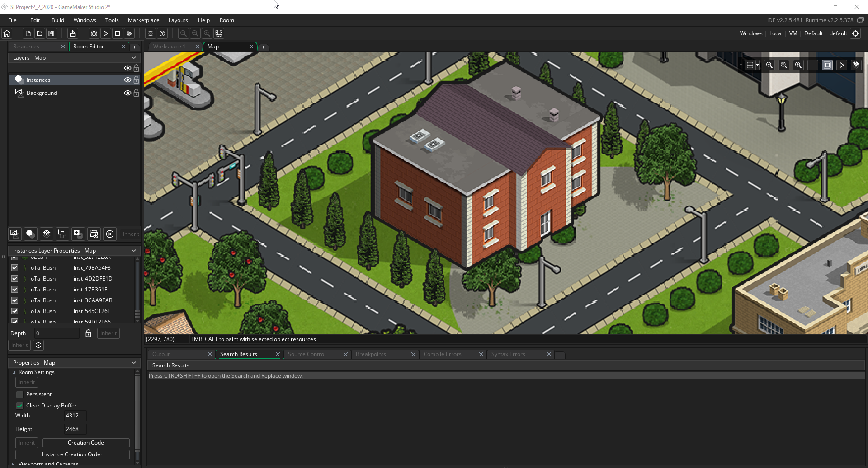Open the File menu
Screen dimensions: 868x468
(12, 20)
